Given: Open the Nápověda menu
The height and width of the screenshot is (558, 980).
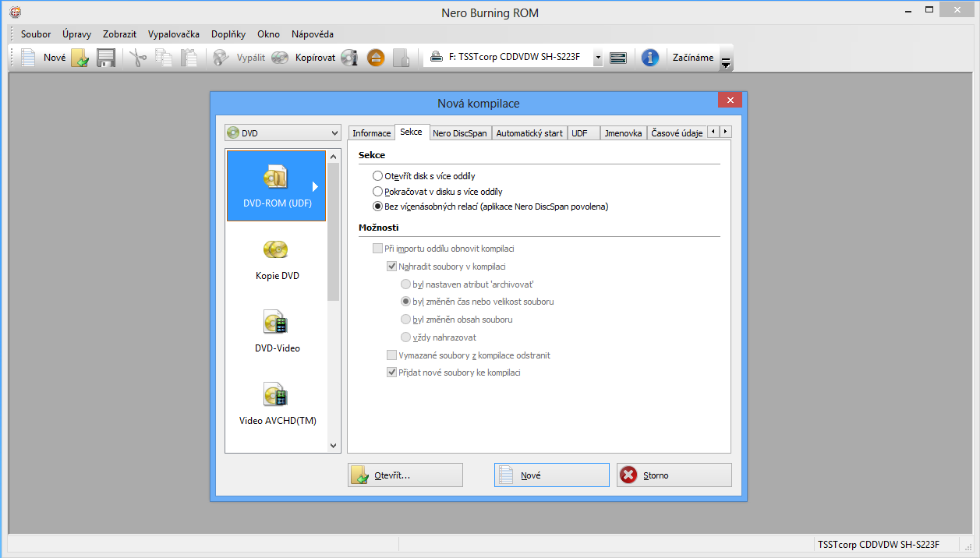Looking at the screenshot, I should pos(313,34).
